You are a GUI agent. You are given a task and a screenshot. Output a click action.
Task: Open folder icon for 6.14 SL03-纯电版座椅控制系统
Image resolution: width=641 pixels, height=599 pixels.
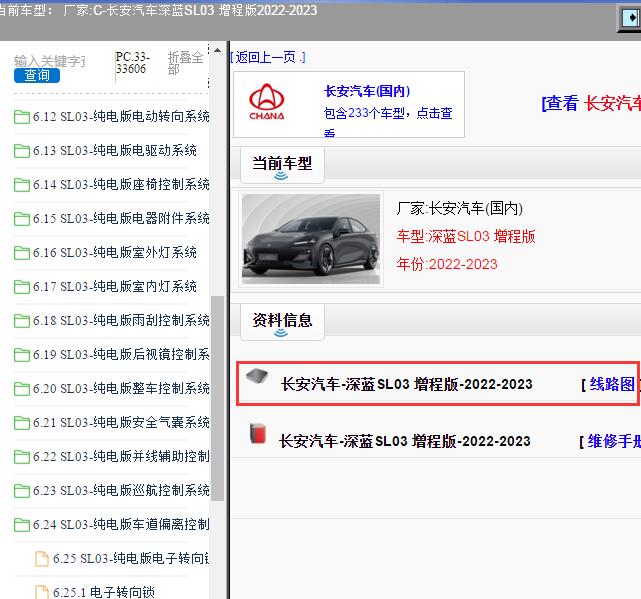(x=21, y=185)
